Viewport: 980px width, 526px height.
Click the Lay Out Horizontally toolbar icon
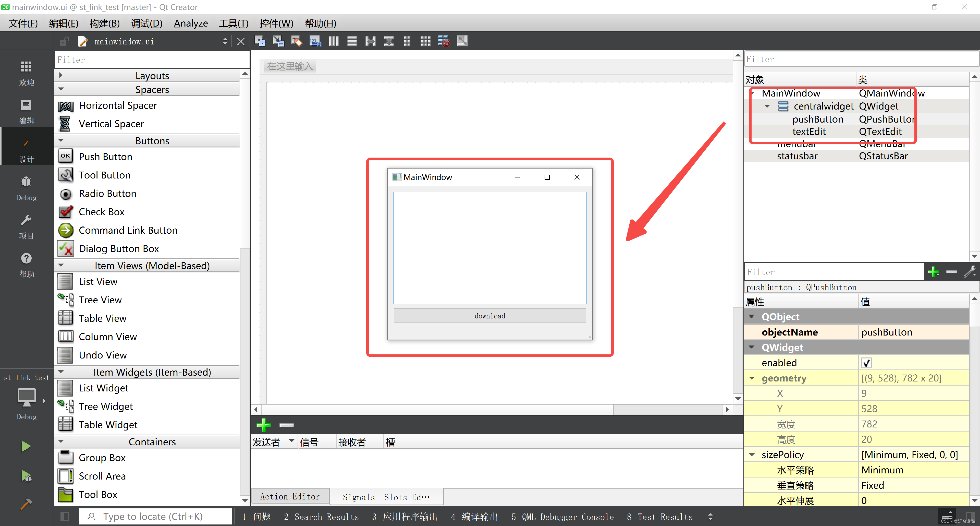click(x=334, y=41)
